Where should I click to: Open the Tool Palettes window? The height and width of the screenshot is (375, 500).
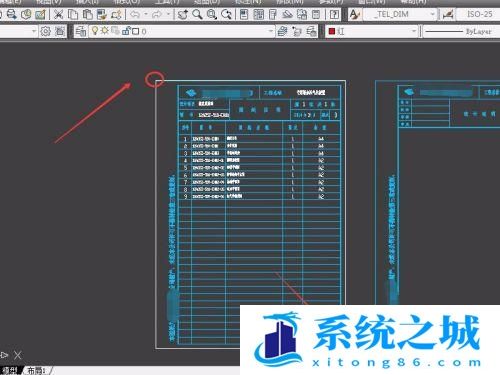(x=273, y=14)
